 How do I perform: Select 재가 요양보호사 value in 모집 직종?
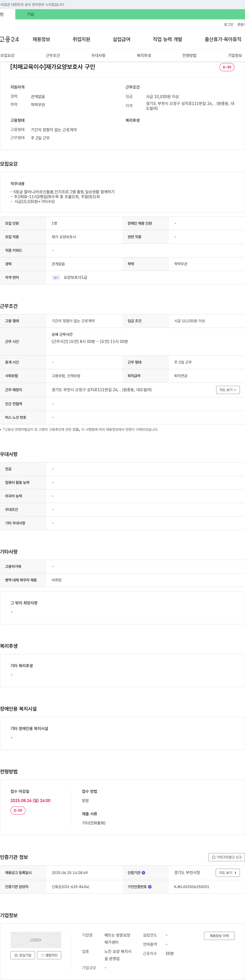pyautogui.click(x=64, y=237)
